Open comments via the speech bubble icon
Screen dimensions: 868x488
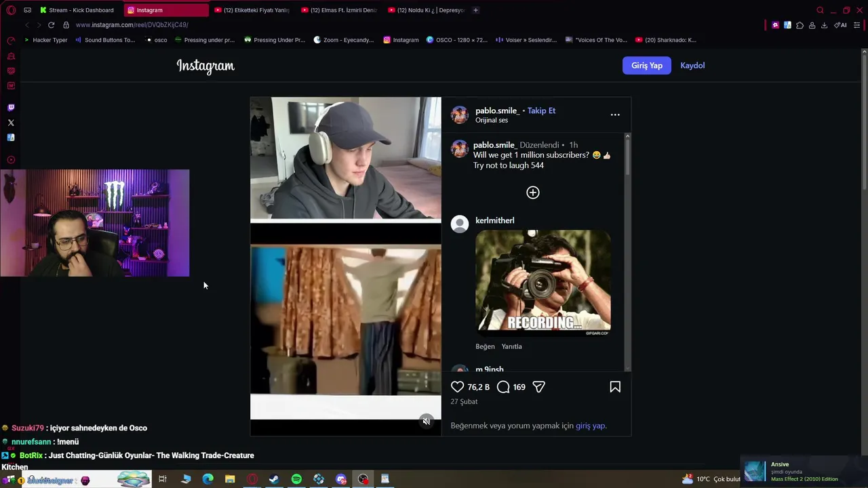503,386
